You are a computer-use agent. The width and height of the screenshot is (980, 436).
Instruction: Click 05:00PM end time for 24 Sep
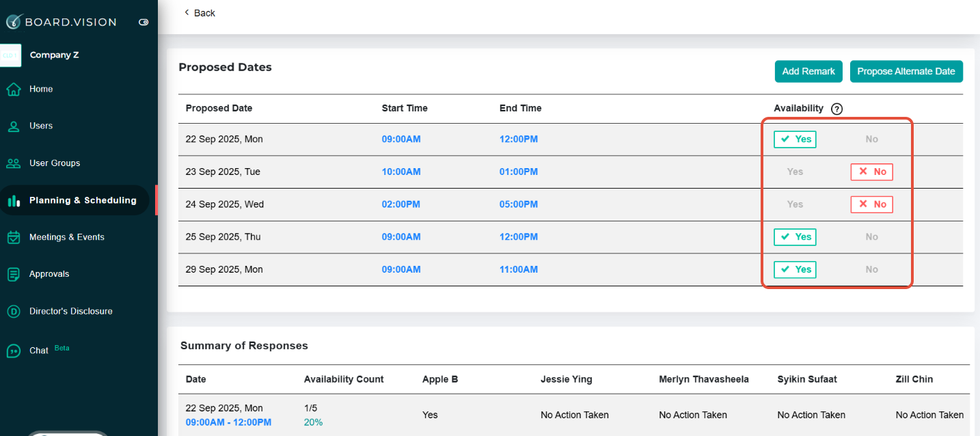519,204
